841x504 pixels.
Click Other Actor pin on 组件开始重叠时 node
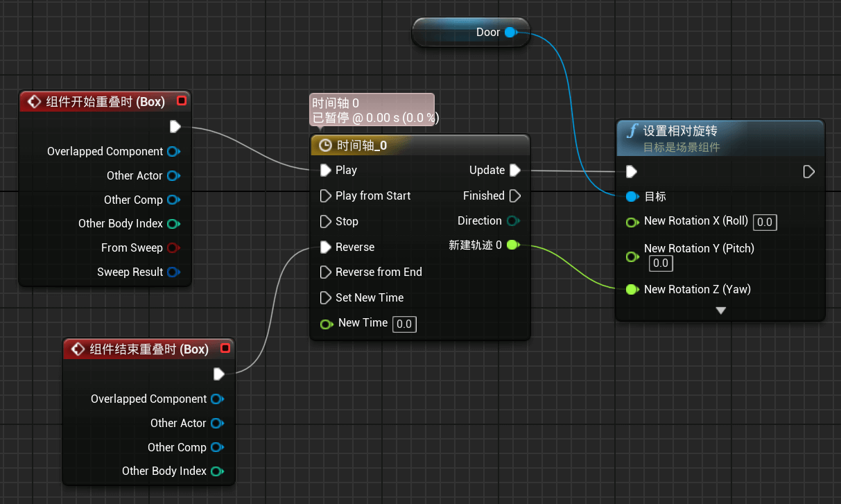point(174,175)
